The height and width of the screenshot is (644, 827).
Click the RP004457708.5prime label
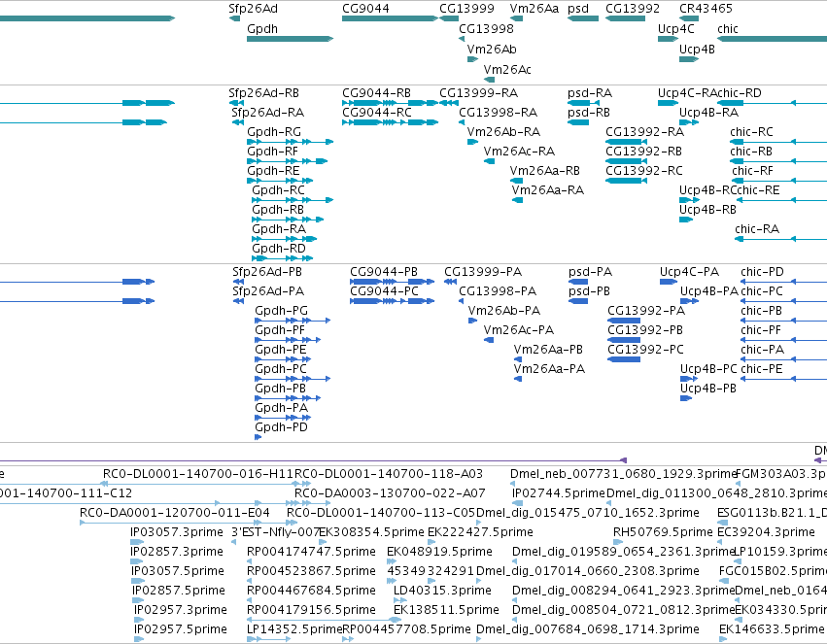coord(406,629)
